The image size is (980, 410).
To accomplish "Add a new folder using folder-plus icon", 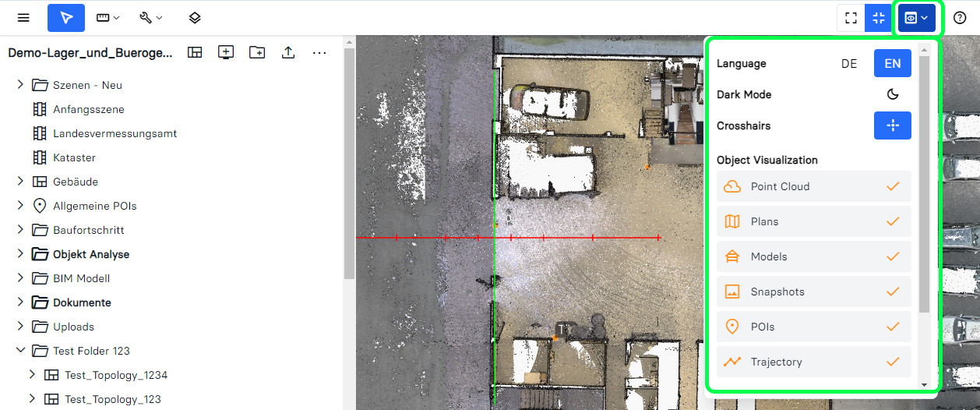I will (x=257, y=52).
